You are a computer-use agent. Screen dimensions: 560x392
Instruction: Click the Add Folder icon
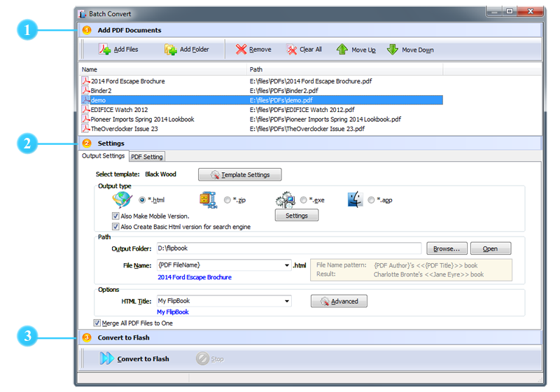pos(171,50)
